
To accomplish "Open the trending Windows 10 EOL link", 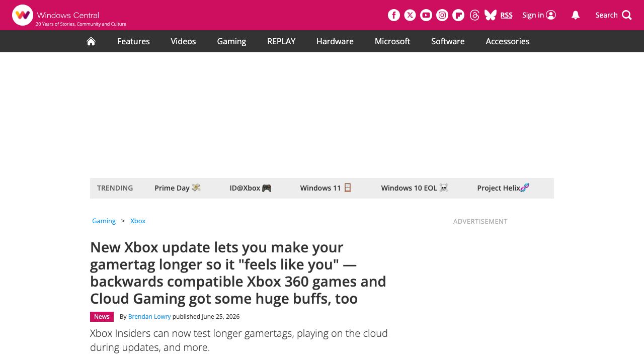I will click(x=415, y=188).
